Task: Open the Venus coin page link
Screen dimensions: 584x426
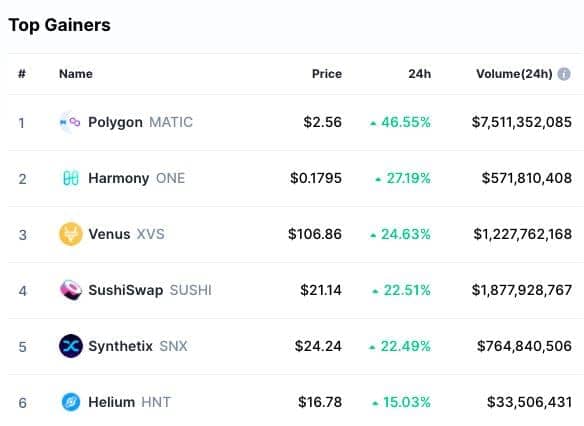Action: coord(109,234)
